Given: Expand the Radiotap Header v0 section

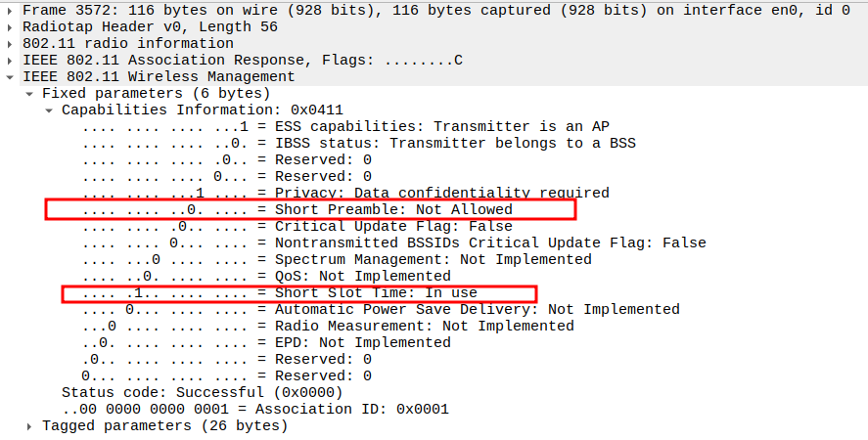Looking at the screenshot, I should click(x=11, y=26).
